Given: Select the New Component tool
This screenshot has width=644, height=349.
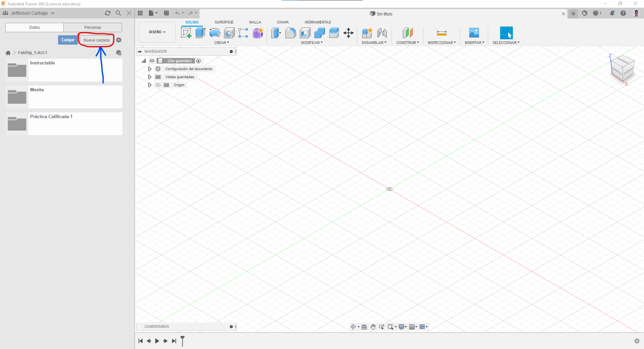Looking at the screenshot, I should pos(367,33).
